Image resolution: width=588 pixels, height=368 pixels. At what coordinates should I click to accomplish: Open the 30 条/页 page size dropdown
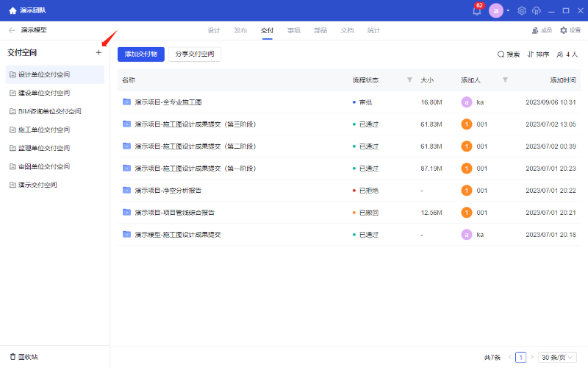point(557,357)
